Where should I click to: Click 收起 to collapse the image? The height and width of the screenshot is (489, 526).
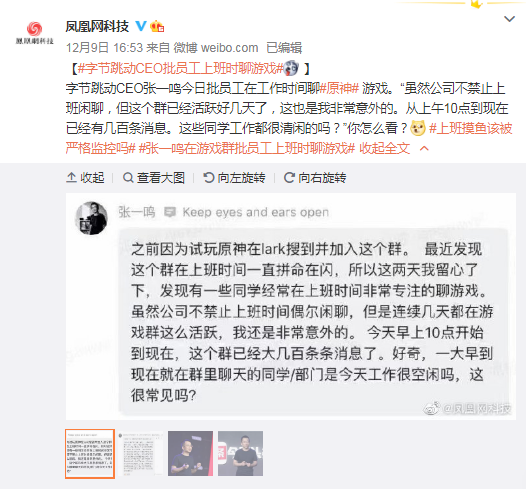(85, 177)
